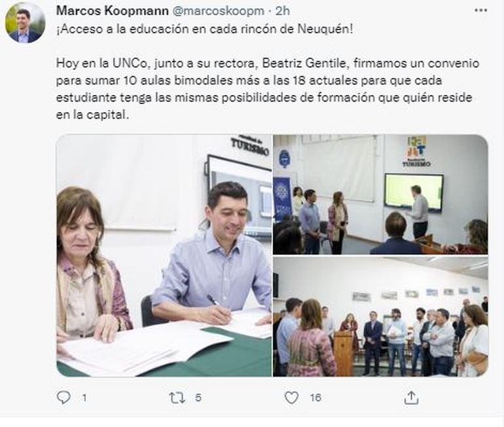Click the Turismo sign in signing photo
Viewport: 504px width, 427px height.
[249, 145]
